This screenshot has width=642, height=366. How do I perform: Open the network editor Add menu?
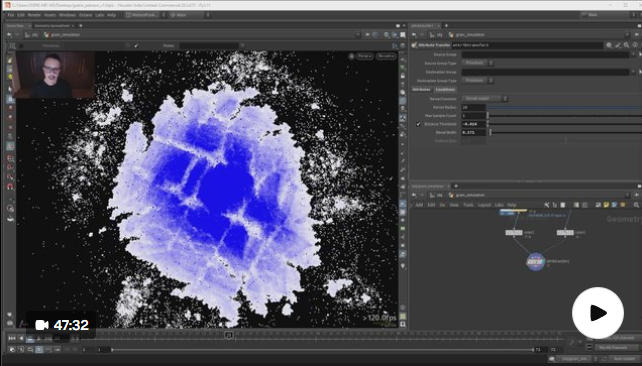pos(419,205)
